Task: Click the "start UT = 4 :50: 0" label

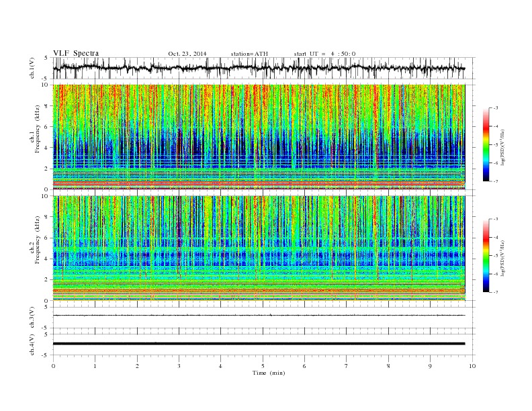Action: [x=324, y=54]
